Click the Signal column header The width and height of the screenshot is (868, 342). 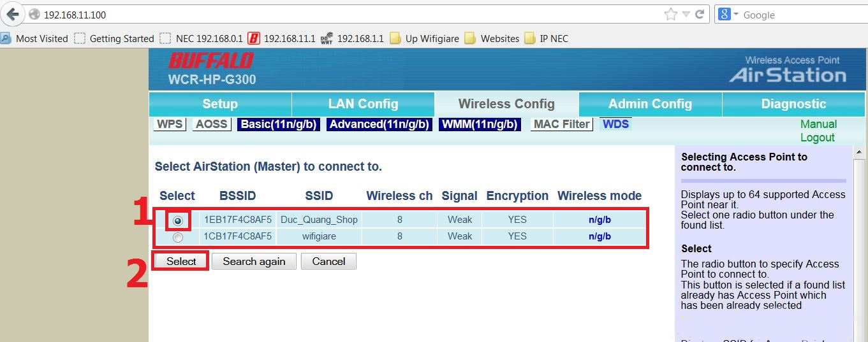point(459,196)
